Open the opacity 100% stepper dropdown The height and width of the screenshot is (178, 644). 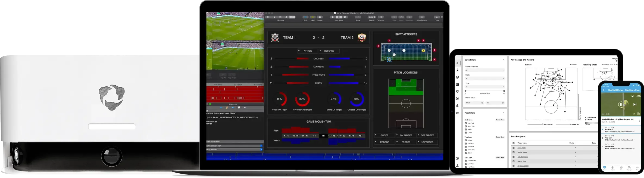(x=372, y=17)
